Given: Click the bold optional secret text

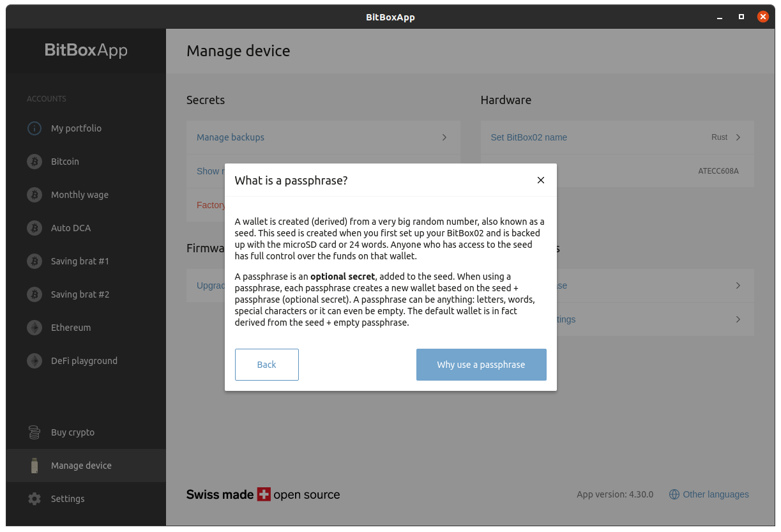Looking at the screenshot, I should point(343,277).
